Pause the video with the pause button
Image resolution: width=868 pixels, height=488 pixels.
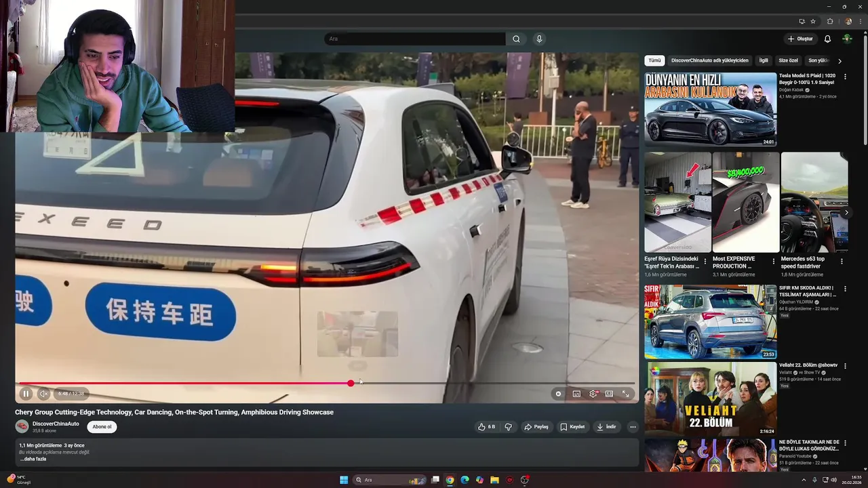[x=26, y=394]
